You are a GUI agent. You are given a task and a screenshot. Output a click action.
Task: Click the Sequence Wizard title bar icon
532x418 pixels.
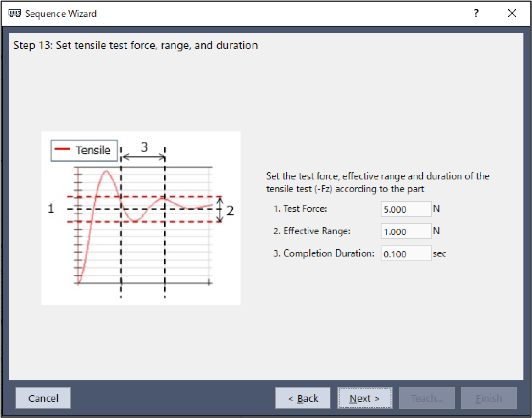[15, 13]
